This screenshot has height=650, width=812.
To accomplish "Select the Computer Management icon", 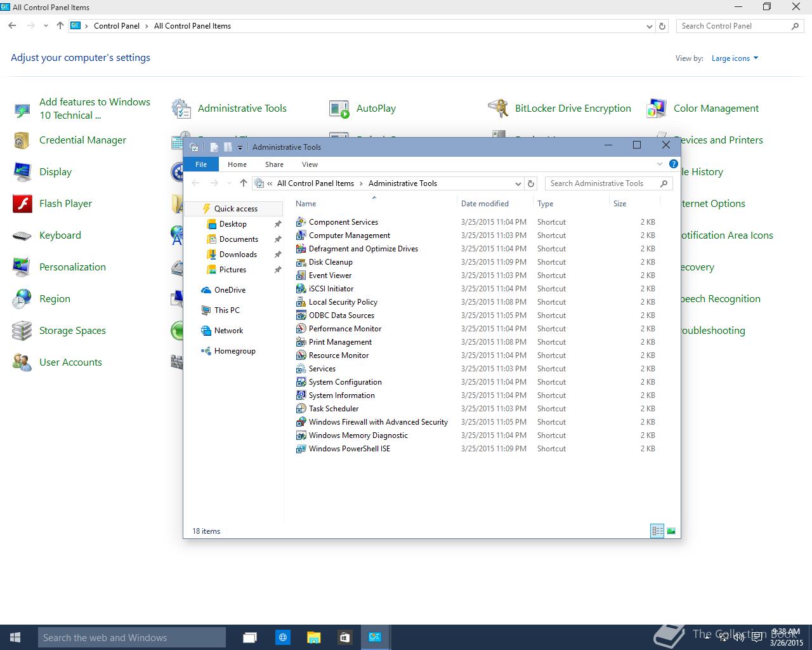I will tap(301, 235).
